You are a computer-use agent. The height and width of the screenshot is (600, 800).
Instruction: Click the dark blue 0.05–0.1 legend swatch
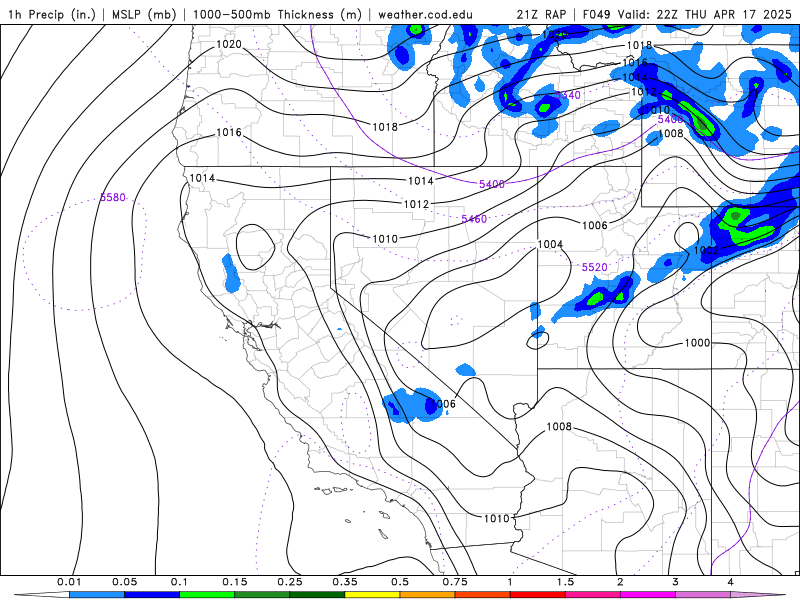pyautogui.click(x=152, y=595)
